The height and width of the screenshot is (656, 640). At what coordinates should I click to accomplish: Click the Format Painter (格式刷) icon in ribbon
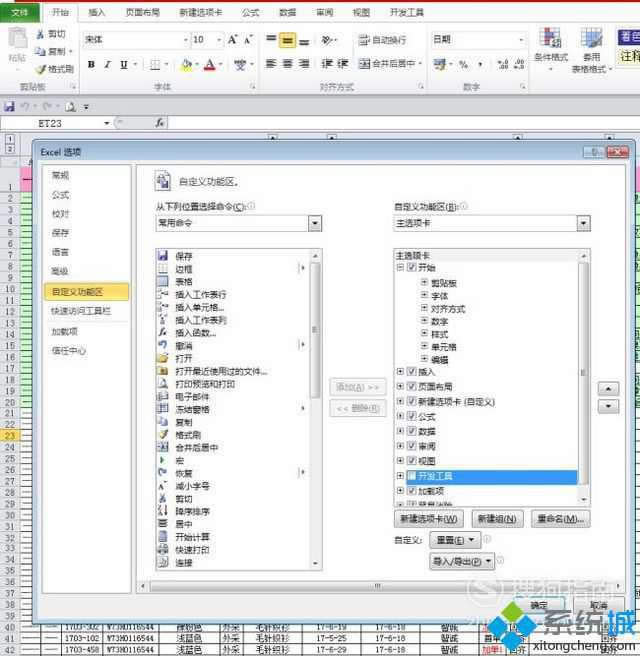pos(41,69)
